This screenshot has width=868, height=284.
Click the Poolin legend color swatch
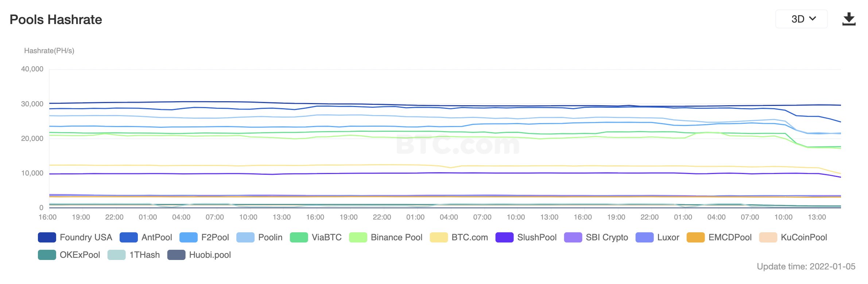(245, 237)
